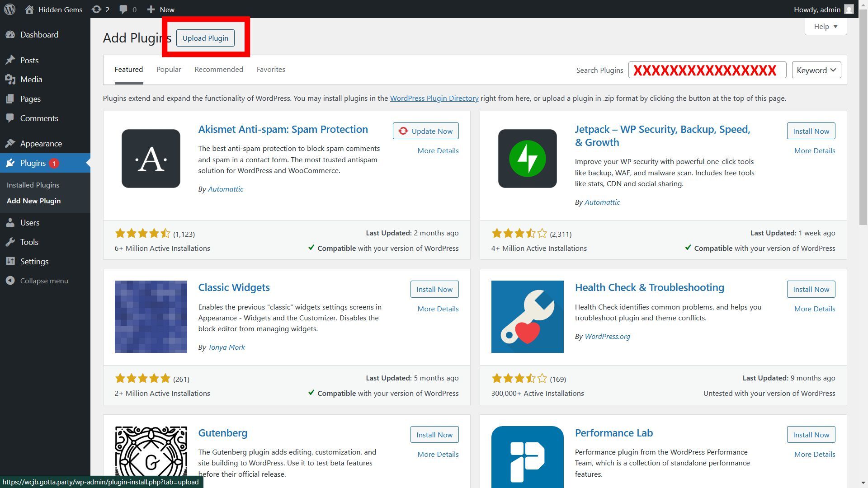The image size is (868, 488).
Task: Switch to the Favorites tab
Action: tap(271, 70)
